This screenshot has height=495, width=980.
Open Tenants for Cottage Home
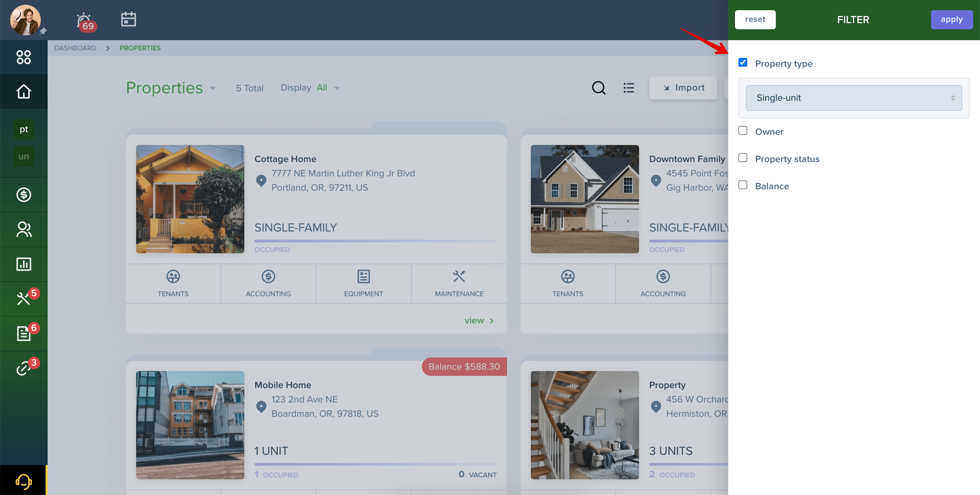[x=173, y=284]
